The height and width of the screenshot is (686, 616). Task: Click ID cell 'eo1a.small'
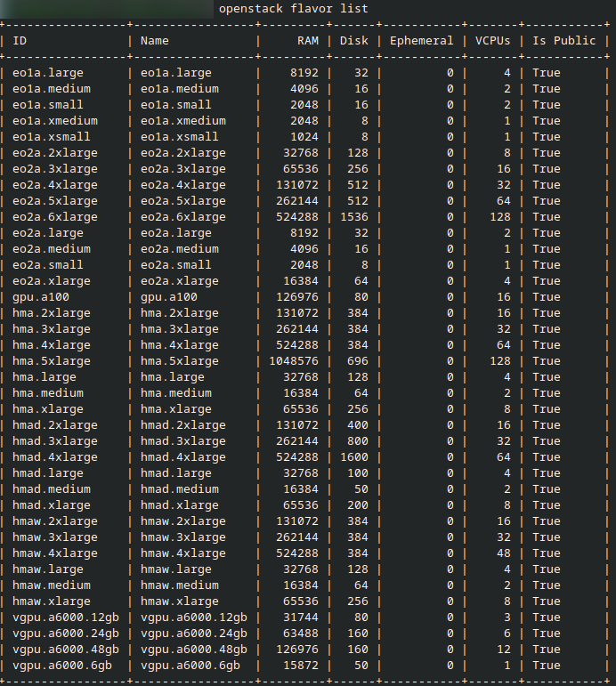click(x=48, y=105)
